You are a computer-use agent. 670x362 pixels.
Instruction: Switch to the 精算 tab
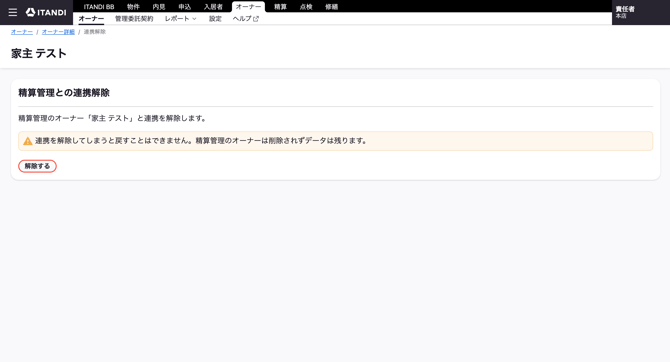[280, 7]
